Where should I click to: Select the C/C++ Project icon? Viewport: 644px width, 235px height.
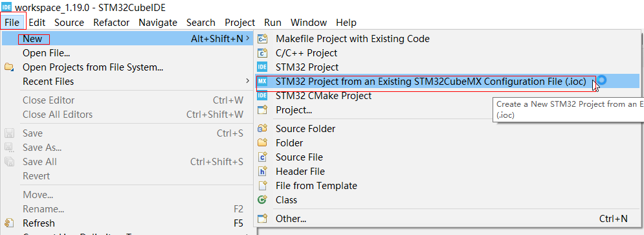pos(262,53)
